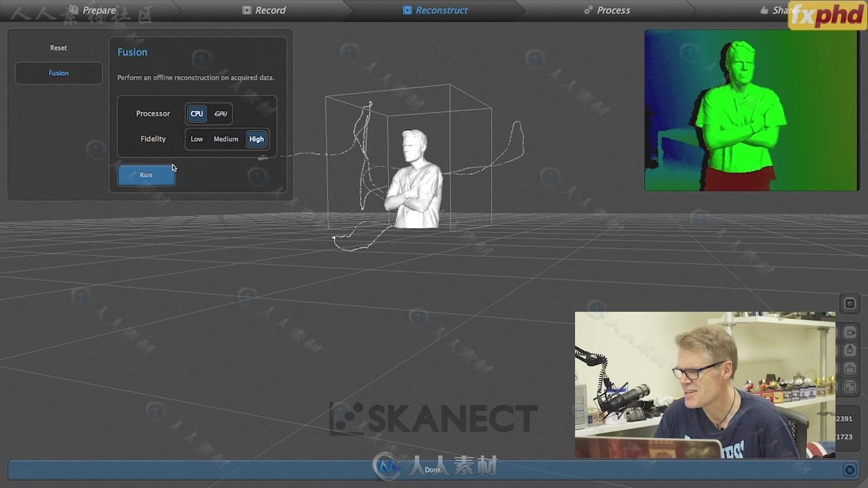Image resolution: width=868 pixels, height=488 pixels.
Task: Choose GPU as the processor
Action: pyautogui.click(x=220, y=114)
